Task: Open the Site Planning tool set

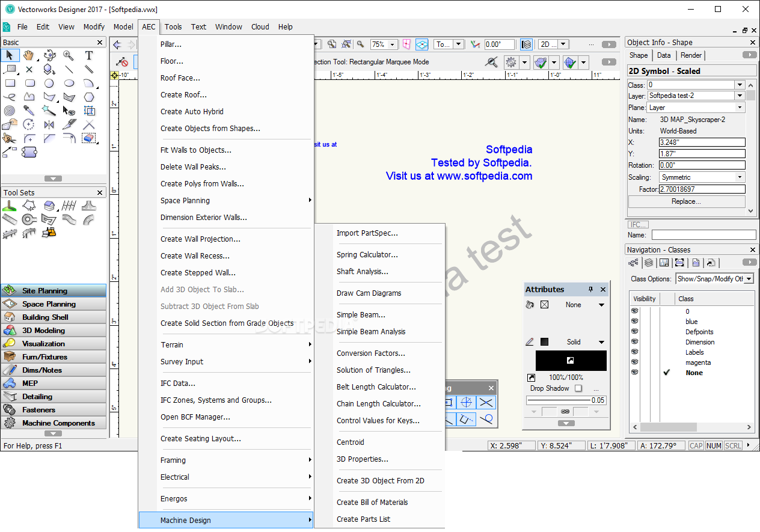Action: [54, 291]
